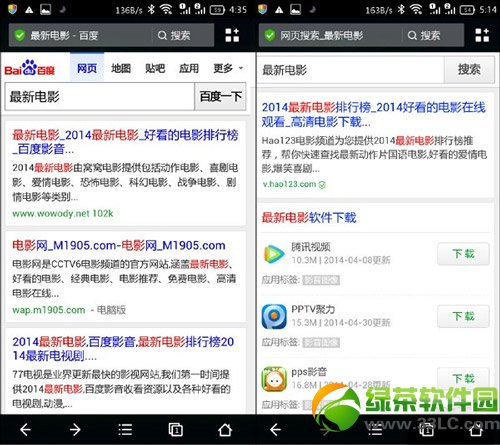Expand the 更多 dropdown
This screenshot has height=445, width=500.
tap(228, 68)
